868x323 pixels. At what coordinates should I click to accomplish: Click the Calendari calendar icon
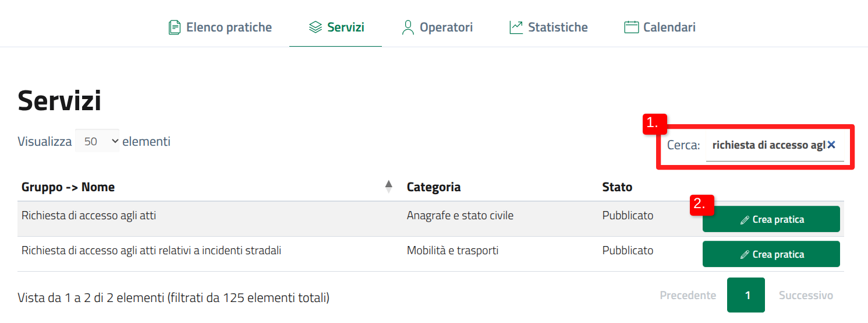631,27
